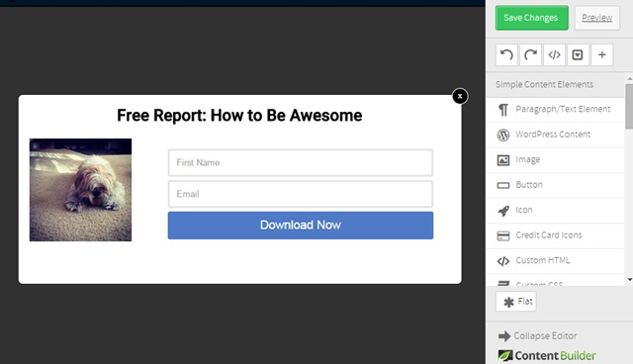Click Collapse Editor text
This screenshot has width=633, height=364.
[545, 335]
